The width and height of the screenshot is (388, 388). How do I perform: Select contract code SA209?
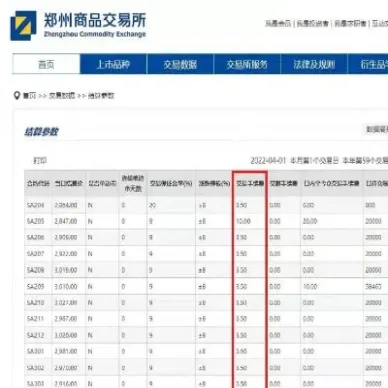pyautogui.click(x=35, y=286)
